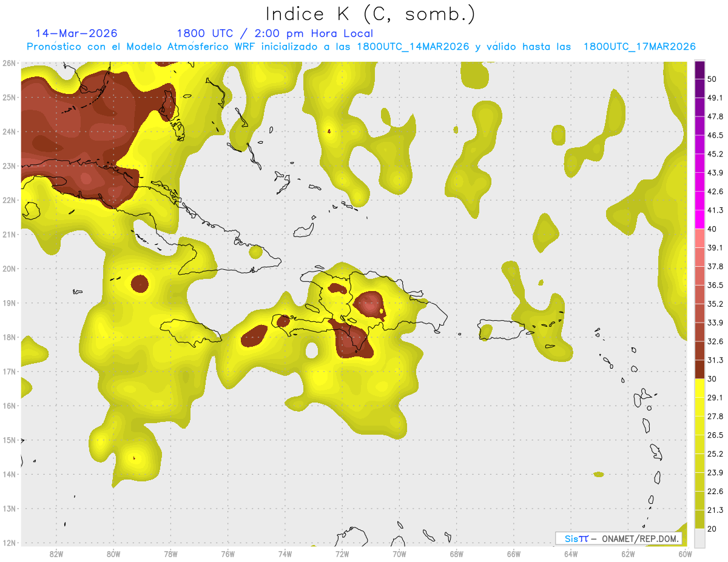Click the longitude label "78W"

click(170, 554)
